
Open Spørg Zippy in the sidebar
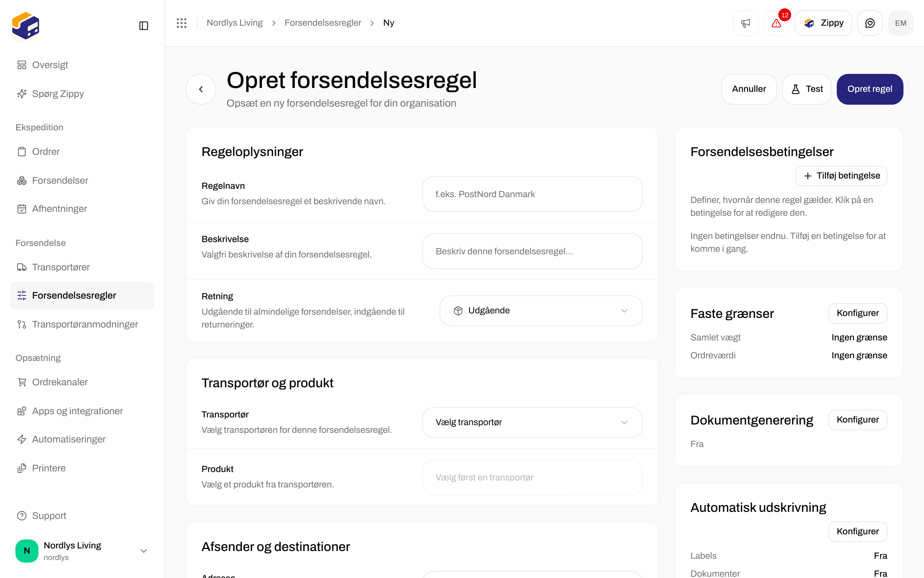tap(82, 94)
